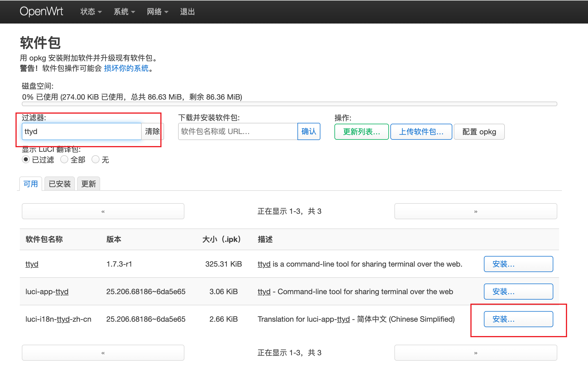Click the 更新列表 button
Screen dimensions: 588x392
coord(361,132)
